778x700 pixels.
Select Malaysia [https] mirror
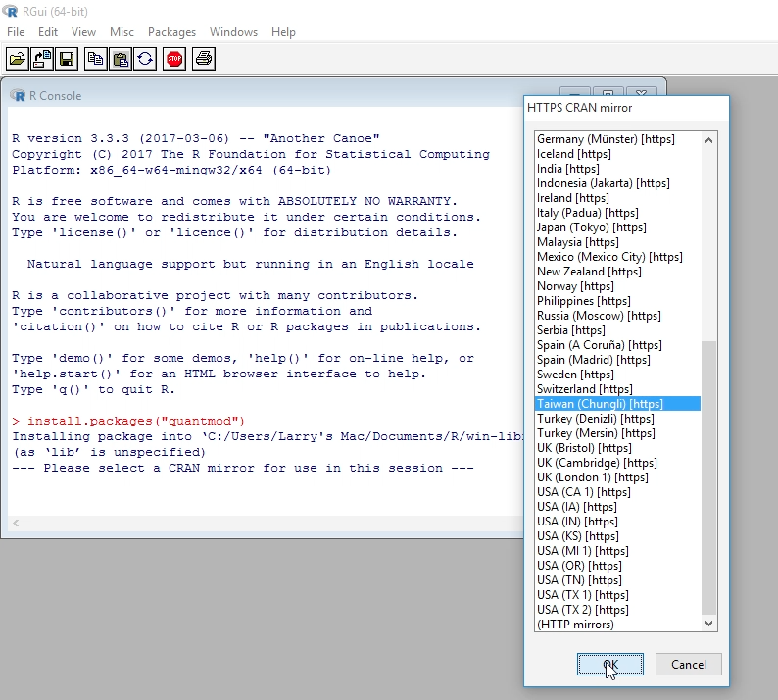(617, 242)
